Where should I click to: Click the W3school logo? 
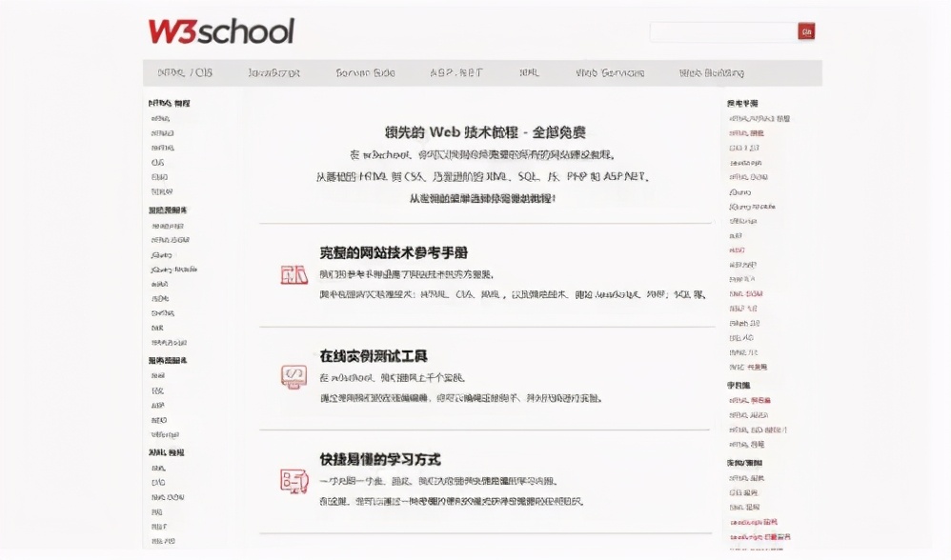[221, 31]
